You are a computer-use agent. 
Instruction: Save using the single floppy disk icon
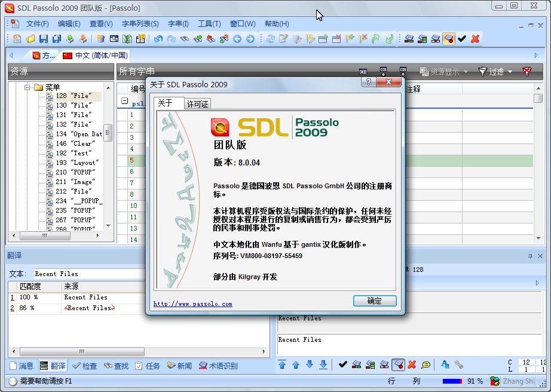[44, 39]
